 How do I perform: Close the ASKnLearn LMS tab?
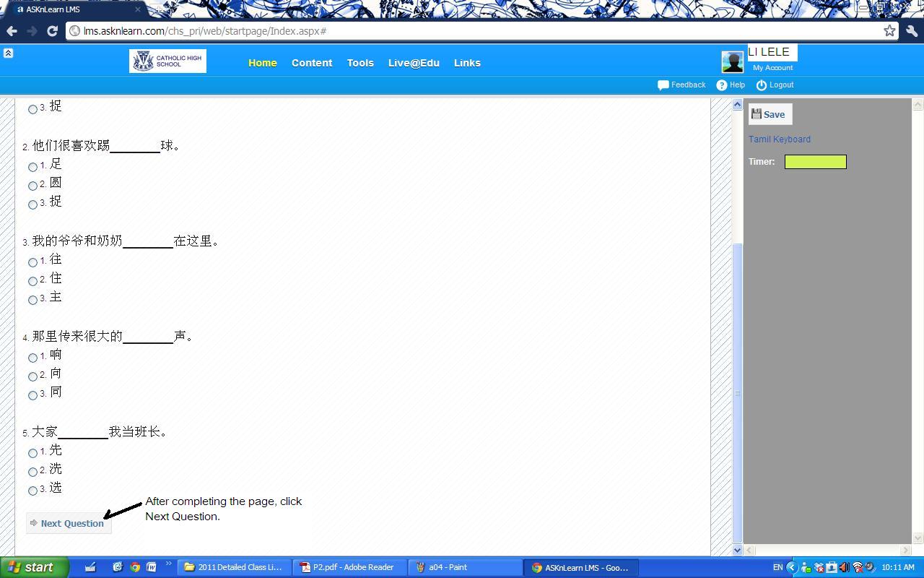pyautogui.click(x=138, y=9)
